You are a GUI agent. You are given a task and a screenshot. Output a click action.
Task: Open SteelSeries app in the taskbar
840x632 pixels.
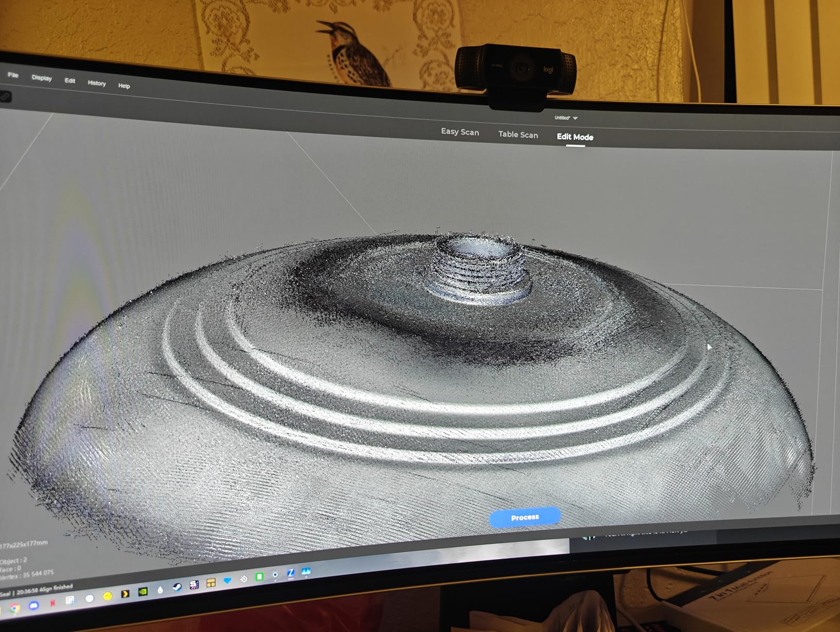tap(244, 578)
